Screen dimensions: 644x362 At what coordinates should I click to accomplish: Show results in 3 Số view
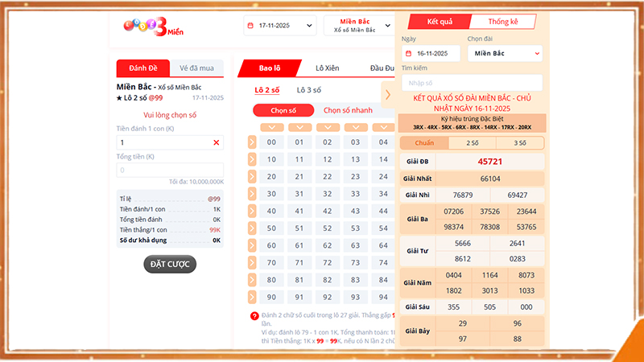click(x=520, y=143)
